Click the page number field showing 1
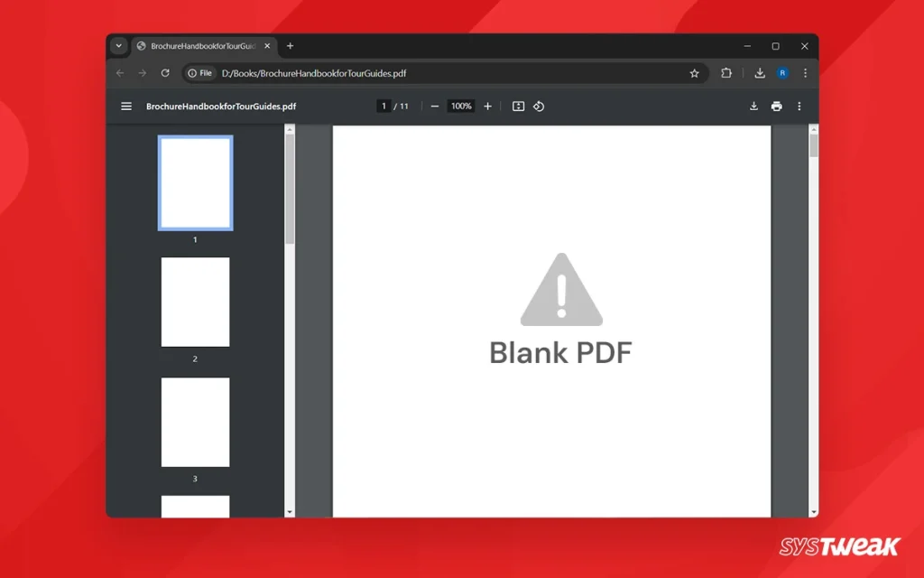Screen dimensions: 924x578 pyautogui.click(x=383, y=107)
